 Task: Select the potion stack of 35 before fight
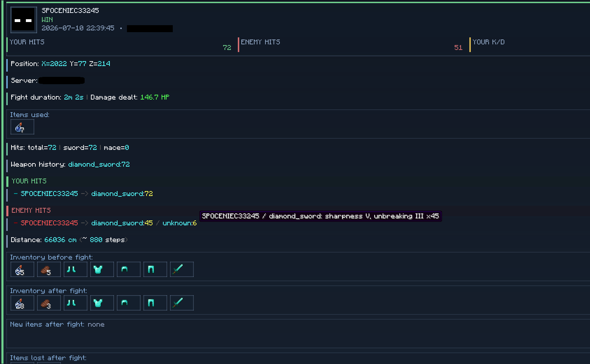22,269
